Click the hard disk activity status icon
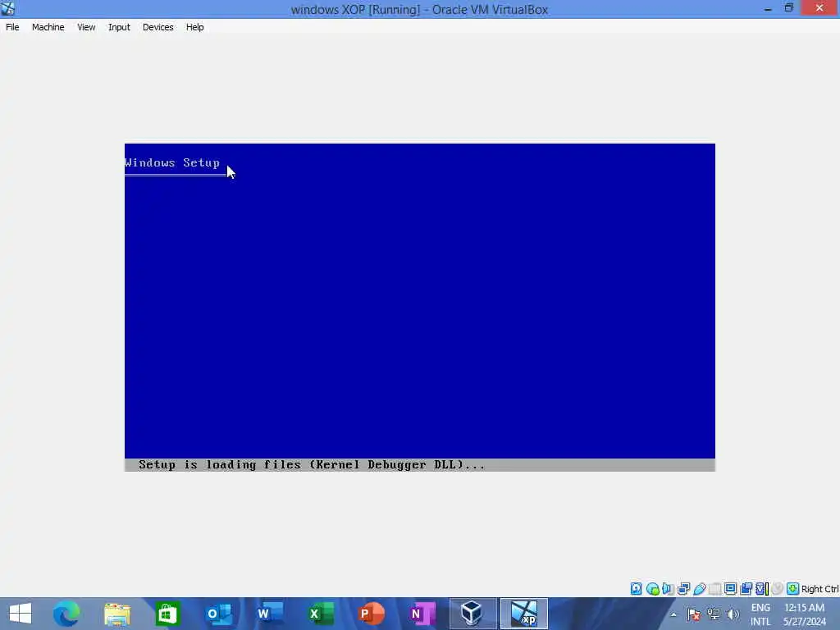Screen dimensions: 840x630 (x=636, y=589)
